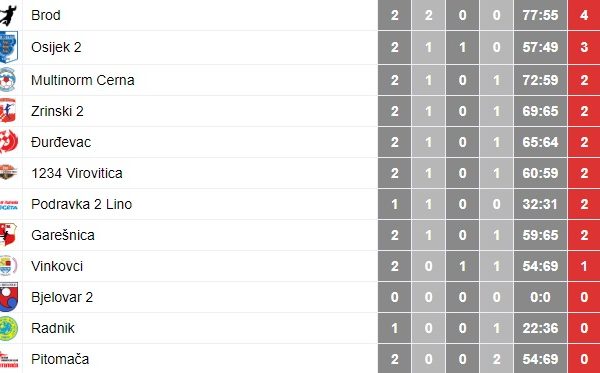Image resolution: width=600 pixels, height=373 pixels.
Task: Click the Vinkovci round club logo
Action: (8, 265)
